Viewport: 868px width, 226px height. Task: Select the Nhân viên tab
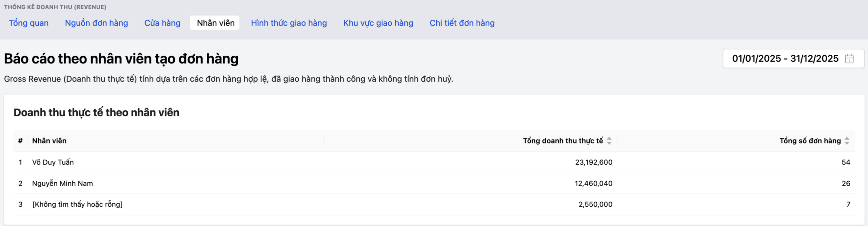[215, 23]
